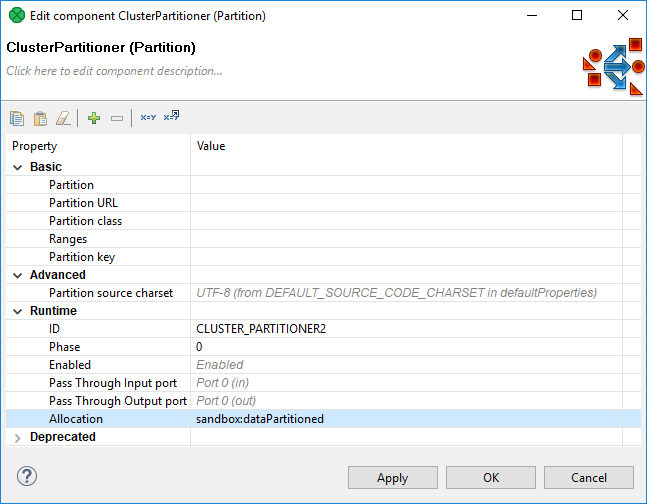Click the x=y export-parameter icon with arrow

click(x=171, y=117)
